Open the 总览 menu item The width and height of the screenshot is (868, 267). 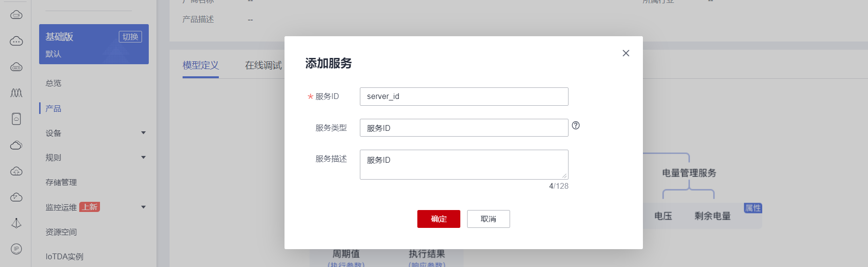(54, 83)
